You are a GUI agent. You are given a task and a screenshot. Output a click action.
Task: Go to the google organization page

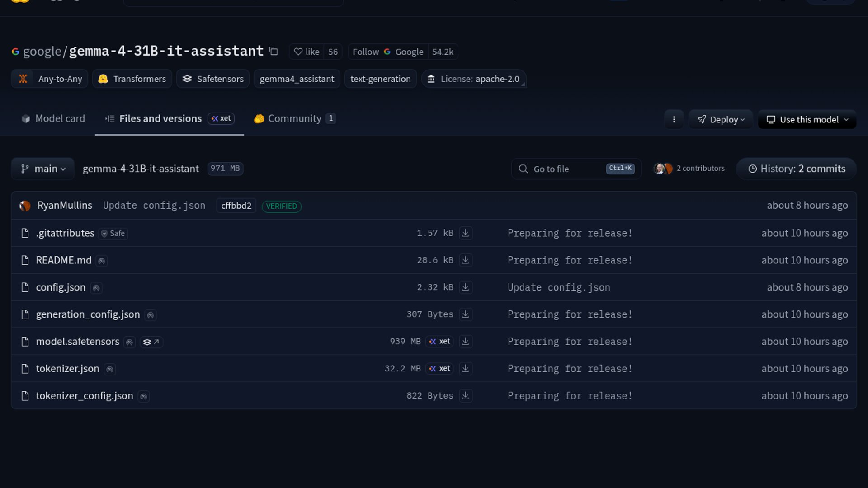(x=42, y=51)
